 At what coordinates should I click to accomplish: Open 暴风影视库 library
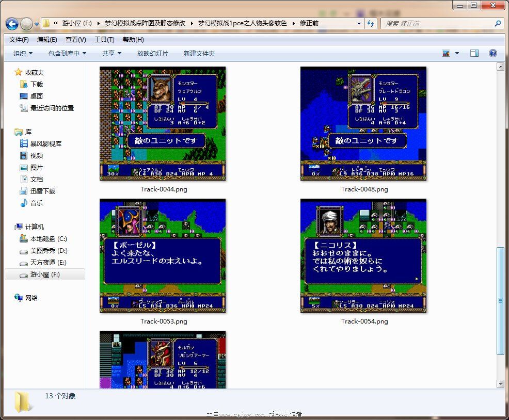45,143
